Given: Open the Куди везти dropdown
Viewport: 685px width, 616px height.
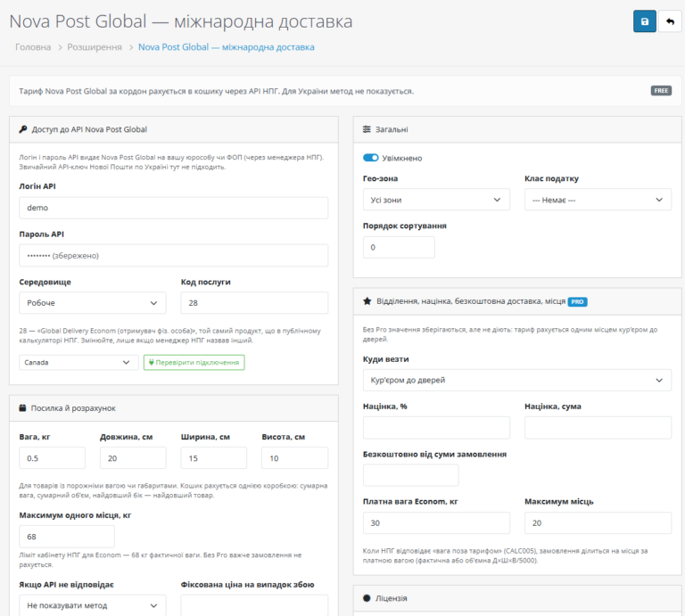Looking at the screenshot, I should point(517,381).
